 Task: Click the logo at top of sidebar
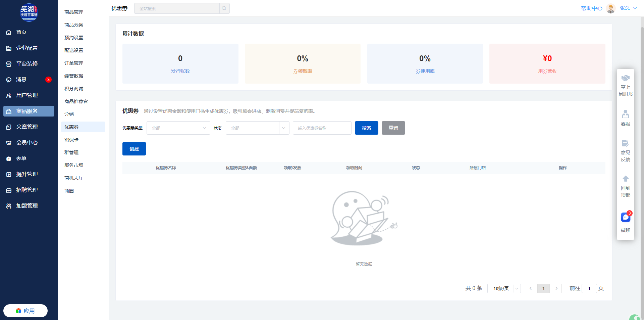(29, 12)
